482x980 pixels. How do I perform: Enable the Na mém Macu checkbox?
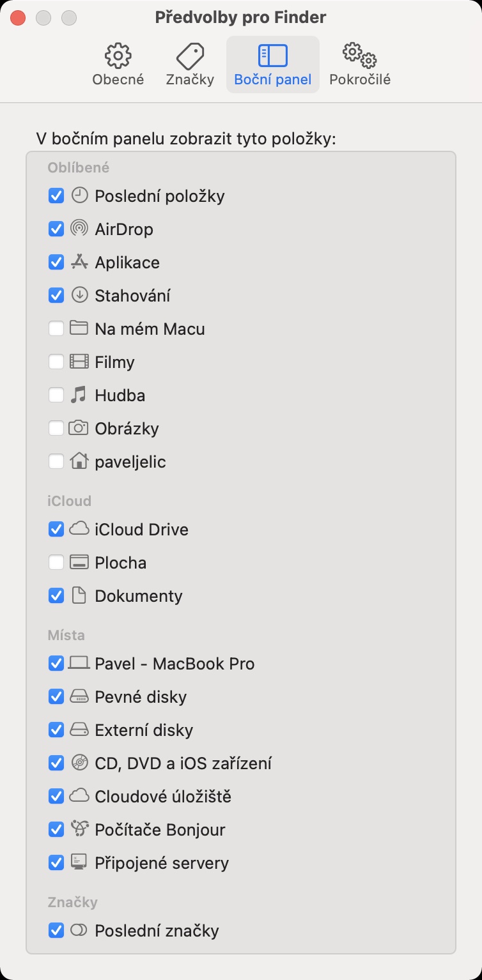[56, 328]
